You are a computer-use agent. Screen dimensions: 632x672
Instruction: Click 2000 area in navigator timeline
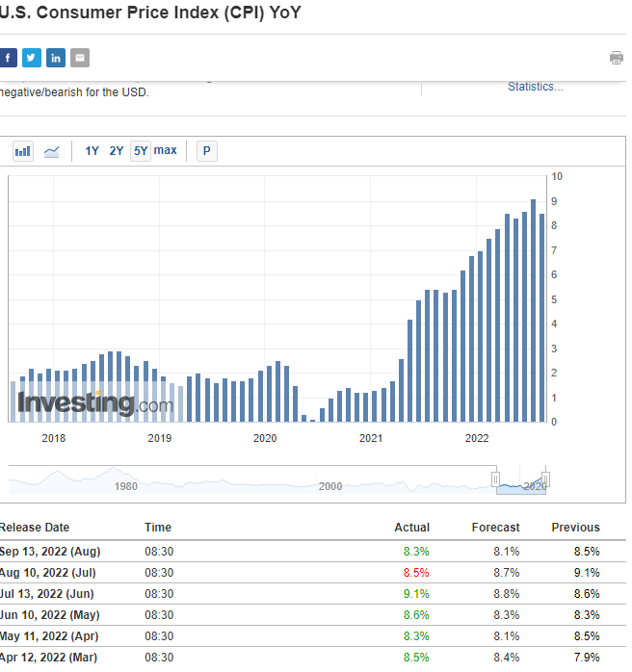click(x=330, y=486)
